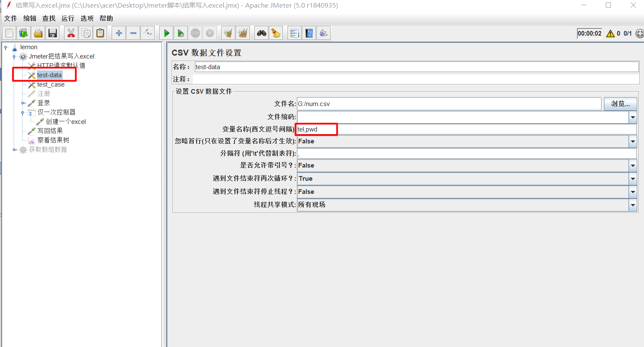
Task: Click the 分隔符 delimiter field
Action: tap(467, 154)
